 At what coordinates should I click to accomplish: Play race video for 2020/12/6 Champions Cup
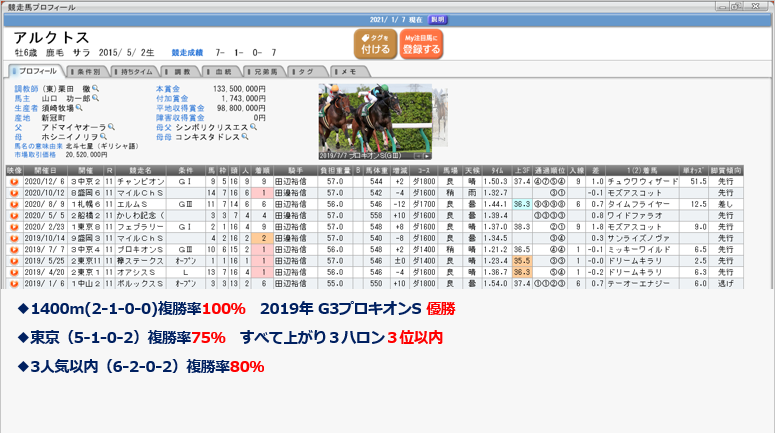[x=14, y=182]
